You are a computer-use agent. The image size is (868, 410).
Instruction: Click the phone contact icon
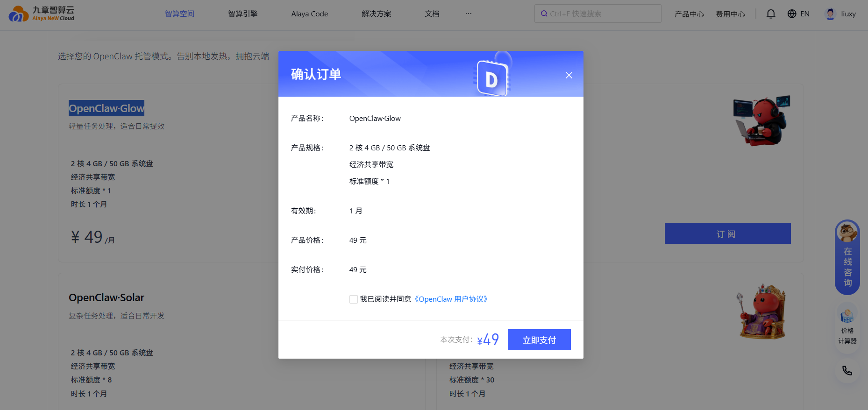pos(847,371)
